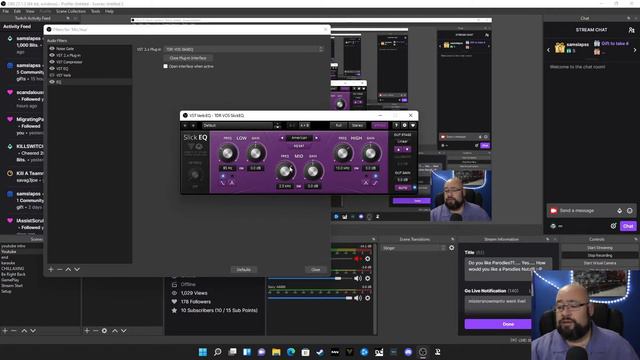Open Scene Collection menu

71,11
